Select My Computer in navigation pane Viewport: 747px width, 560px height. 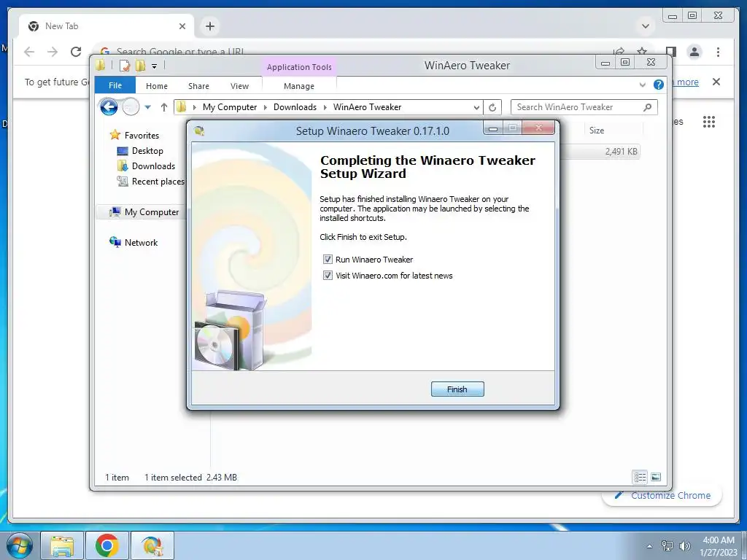[x=152, y=212]
